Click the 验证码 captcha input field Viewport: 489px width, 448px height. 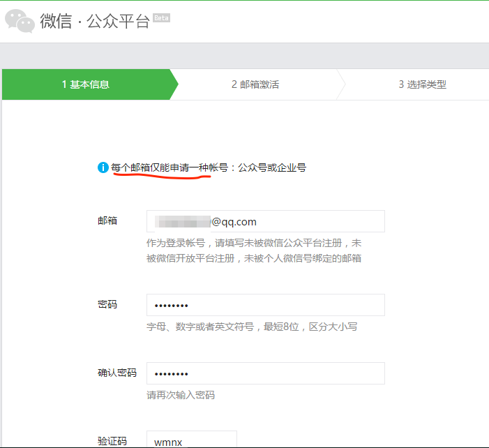click(x=192, y=440)
